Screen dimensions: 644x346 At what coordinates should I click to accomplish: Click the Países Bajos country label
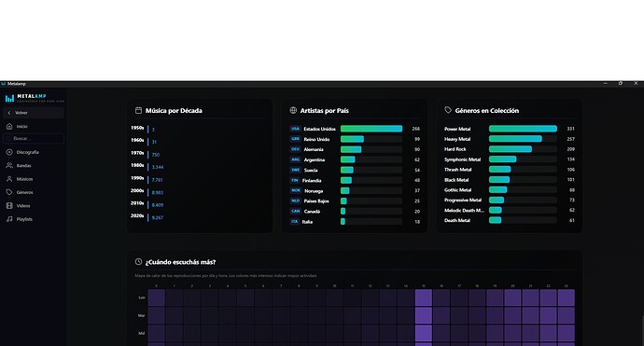click(x=316, y=201)
